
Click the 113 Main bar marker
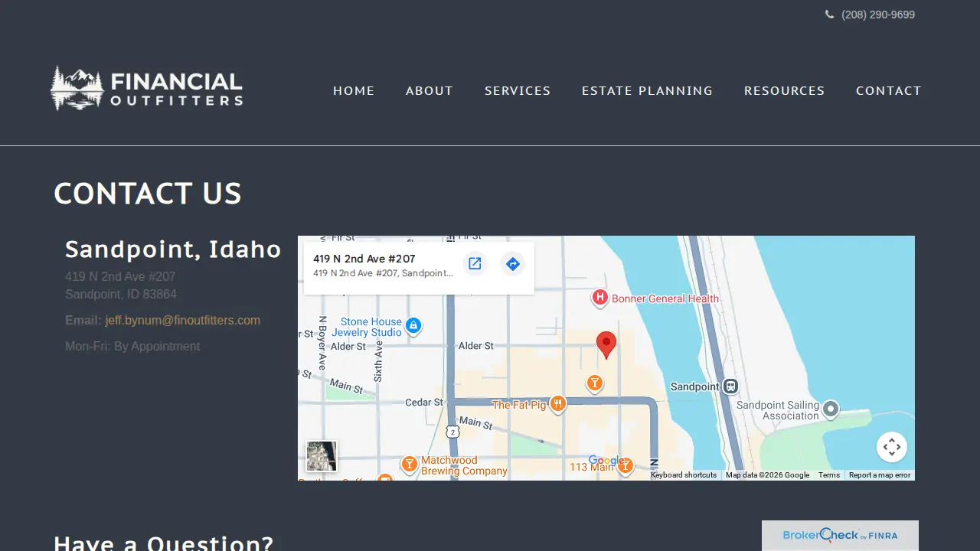coord(626,465)
